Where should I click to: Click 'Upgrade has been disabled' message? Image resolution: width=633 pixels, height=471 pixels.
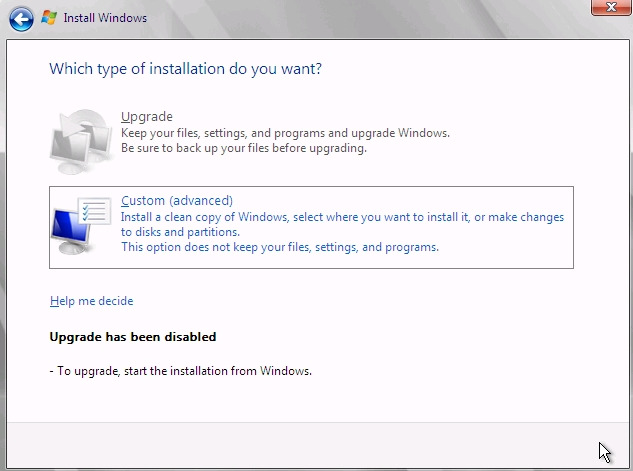click(133, 337)
